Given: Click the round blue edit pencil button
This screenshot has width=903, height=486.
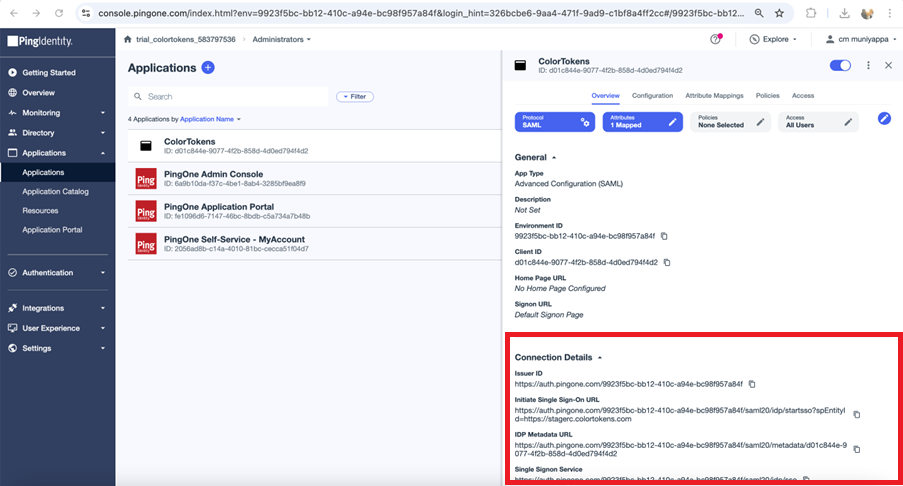Looking at the screenshot, I should click(884, 118).
